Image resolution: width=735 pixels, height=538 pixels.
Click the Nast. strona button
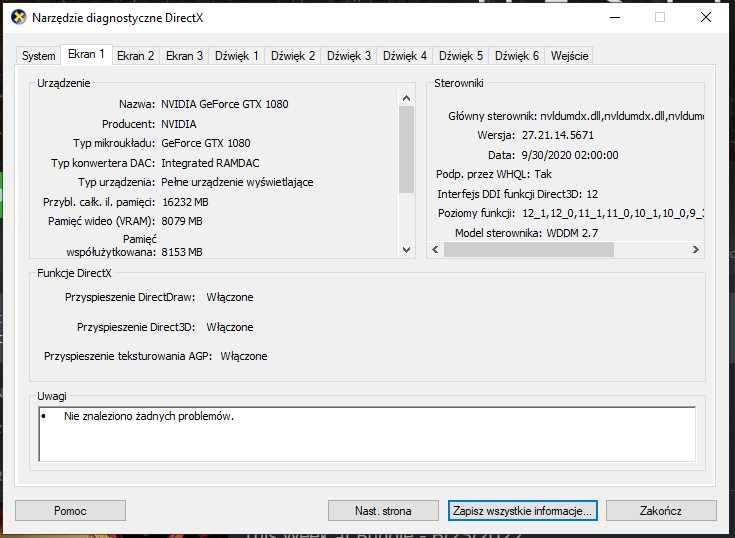[383, 510]
